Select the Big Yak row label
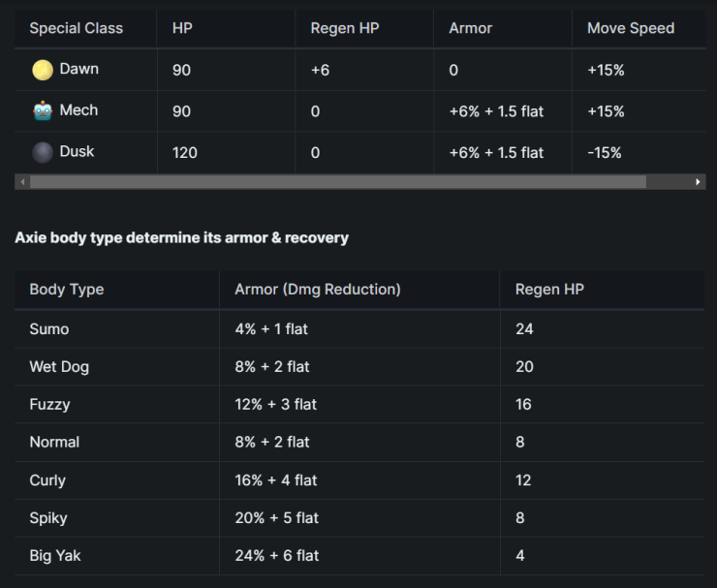The height and width of the screenshot is (588, 717). click(x=55, y=555)
